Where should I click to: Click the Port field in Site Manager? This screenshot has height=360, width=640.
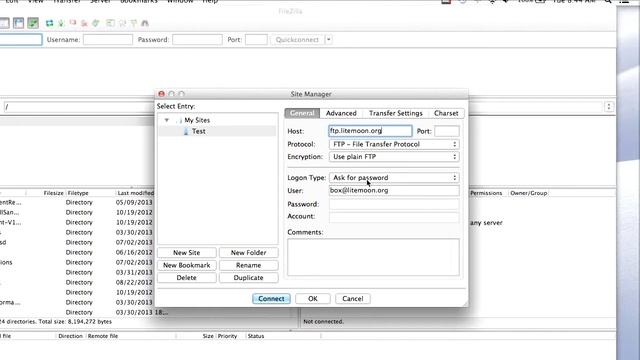(447, 131)
